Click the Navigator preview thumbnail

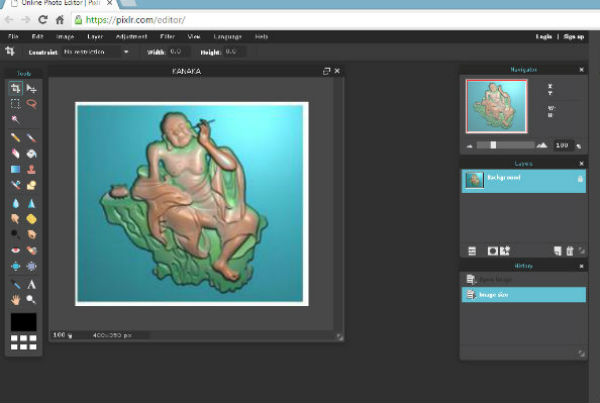point(496,106)
